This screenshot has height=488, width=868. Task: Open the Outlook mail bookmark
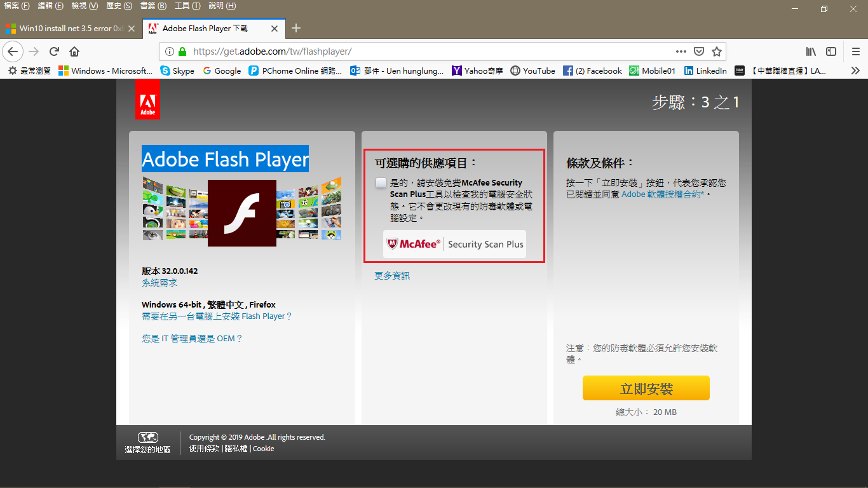(398, 71)
